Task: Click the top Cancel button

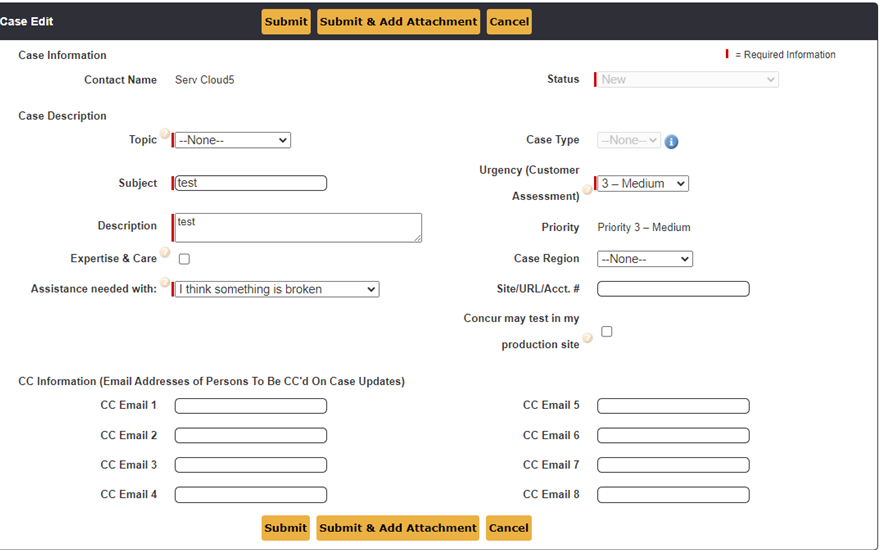Action: [509, 22]
